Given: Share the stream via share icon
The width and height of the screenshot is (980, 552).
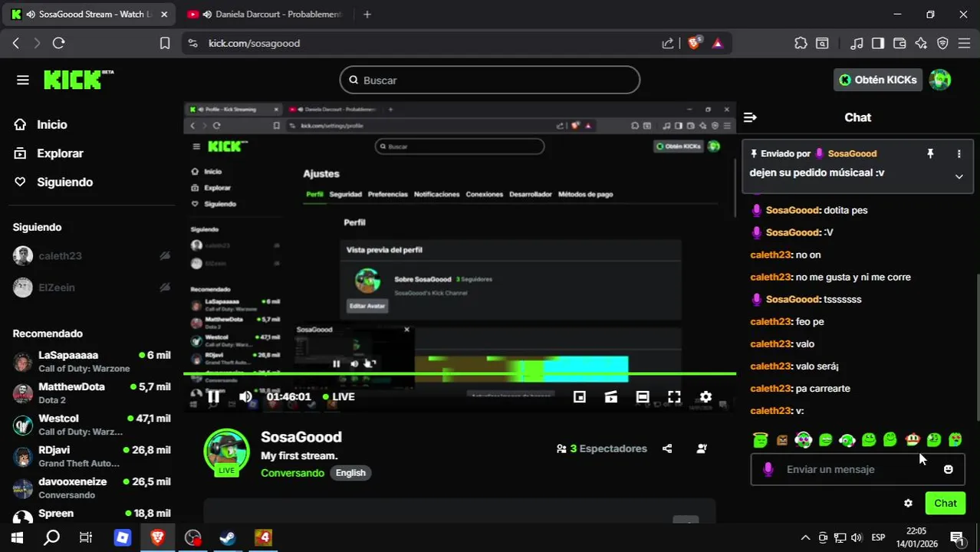Looking at the screenshot, I should [667, 449].
